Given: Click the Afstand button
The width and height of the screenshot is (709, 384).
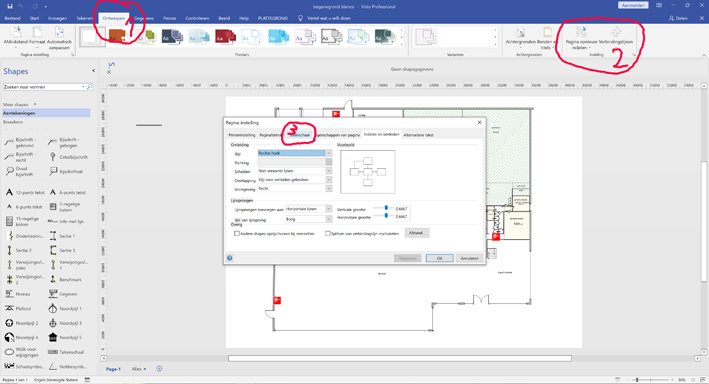Looking at the screenshot, I should [x=416, y=233].
